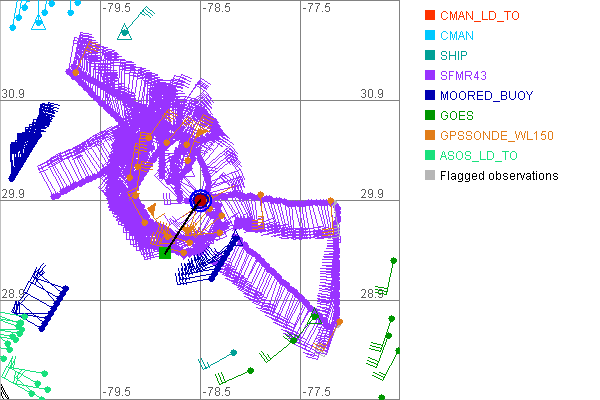This screenshot has width=600, height=400.
Task: Select the hollow triangle marker in top-left corner
Action: coord(38,22)
